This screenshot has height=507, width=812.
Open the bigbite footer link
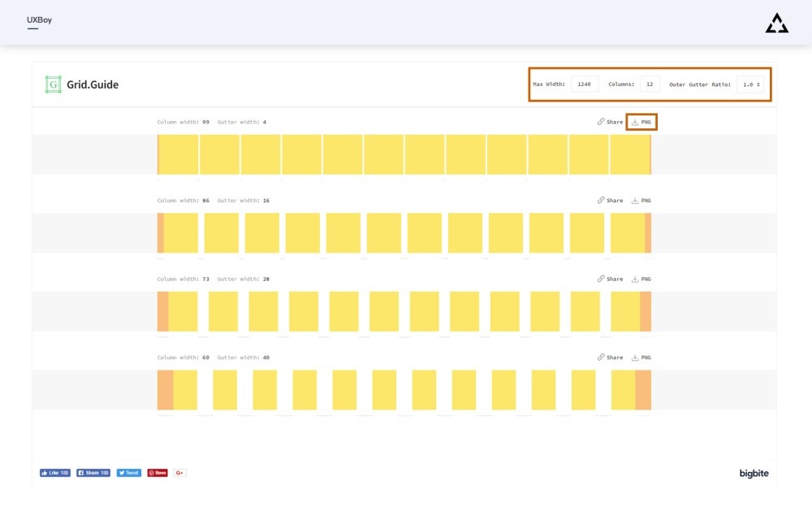tap(754, 473)
